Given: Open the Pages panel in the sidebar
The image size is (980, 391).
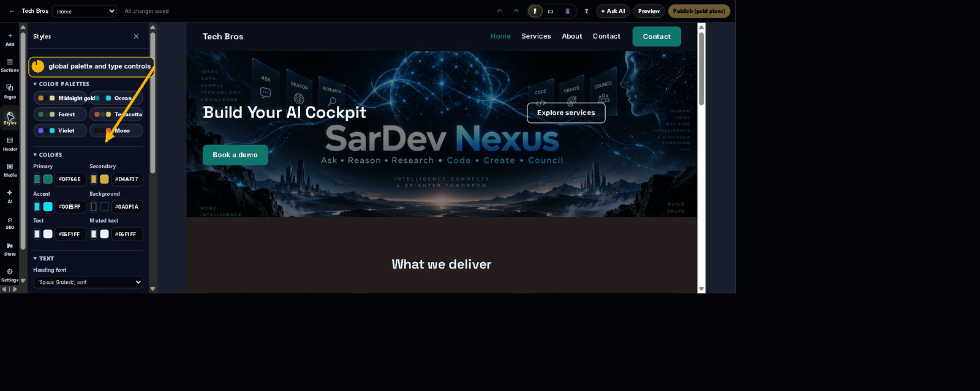Looking at the screenshot, I should 10,92.
